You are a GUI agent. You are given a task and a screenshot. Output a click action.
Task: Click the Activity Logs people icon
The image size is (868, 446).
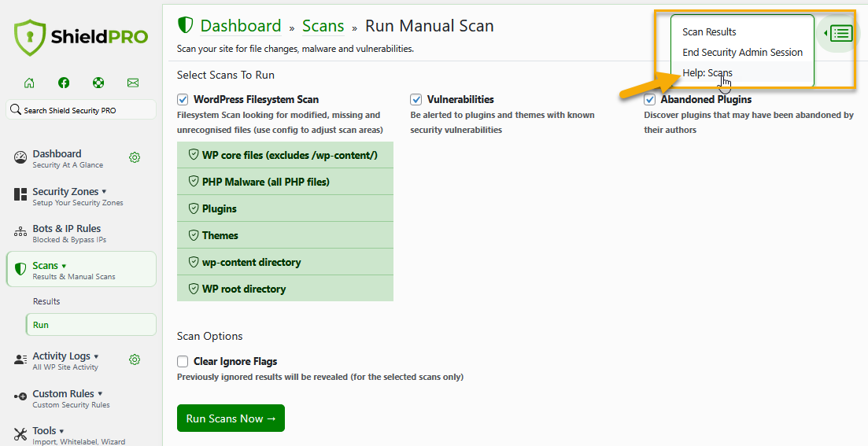[x=20, y=359]
